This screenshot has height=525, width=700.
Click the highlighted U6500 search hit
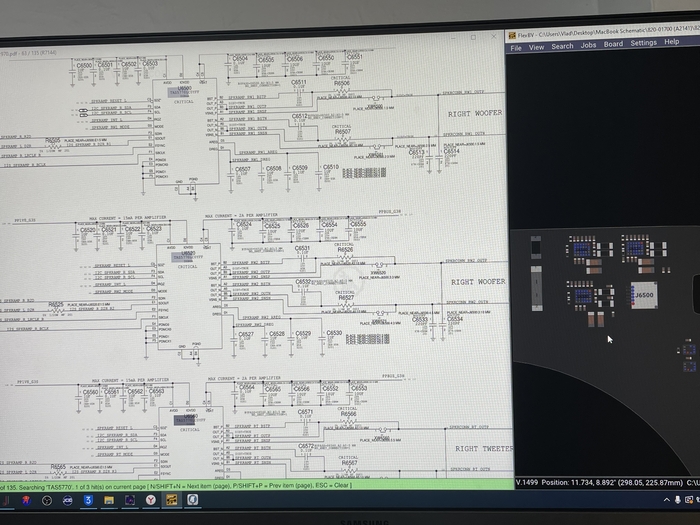181,91
